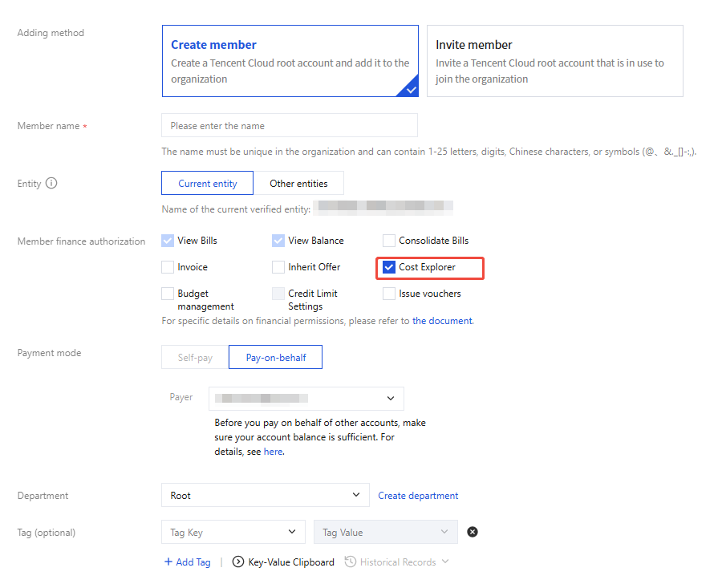This screenshot has height=588, width=714.
Task: Remove the tag row with X icon
Action: (x=473, y=532)
